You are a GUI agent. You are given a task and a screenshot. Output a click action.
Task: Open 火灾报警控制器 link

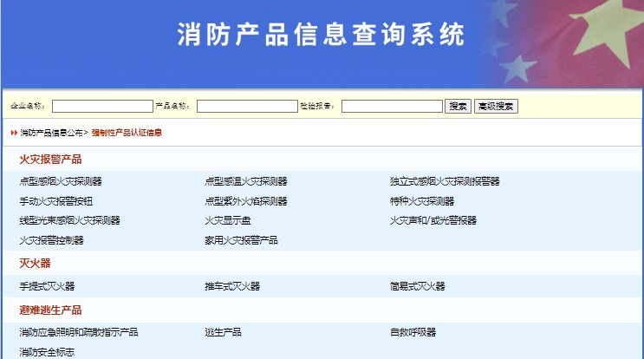coord(51,240)
